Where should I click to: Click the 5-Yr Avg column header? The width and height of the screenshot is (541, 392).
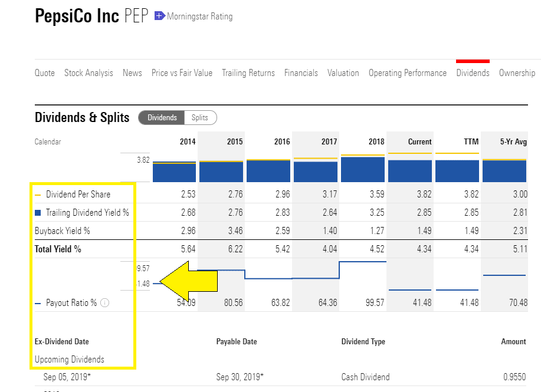coord(513,141)
